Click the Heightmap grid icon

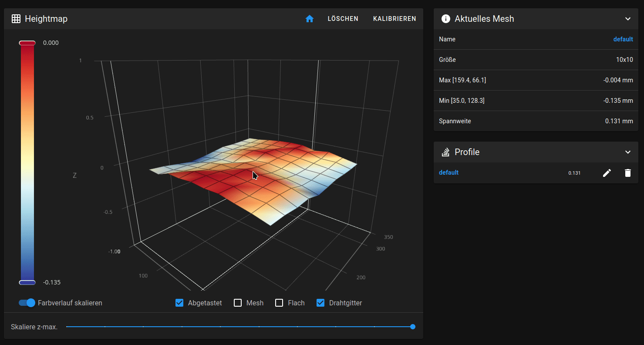tap(16, 19)
